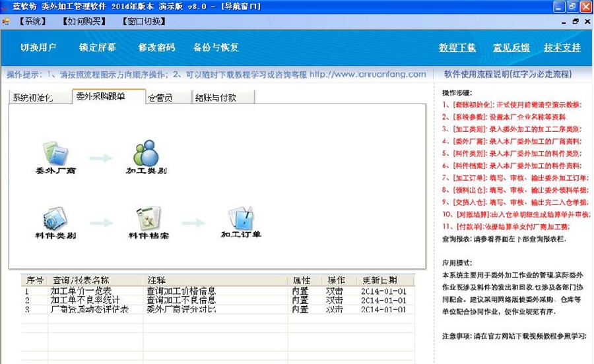Click step 8 [领料出仓] in the instructions
The width and height of the screenshot is (594, 364).
coord(515,189)
